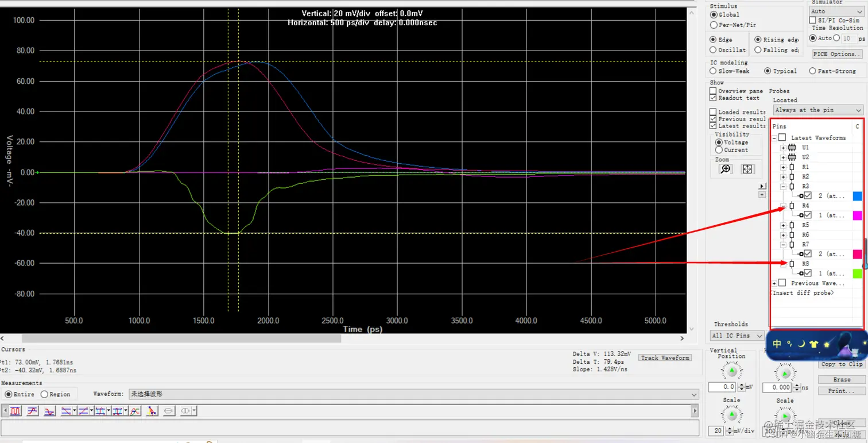Viewport: 868px width, 443px height.
Task: Click the seventh measurement icon with red and blue edges
Action: [118, 411]
